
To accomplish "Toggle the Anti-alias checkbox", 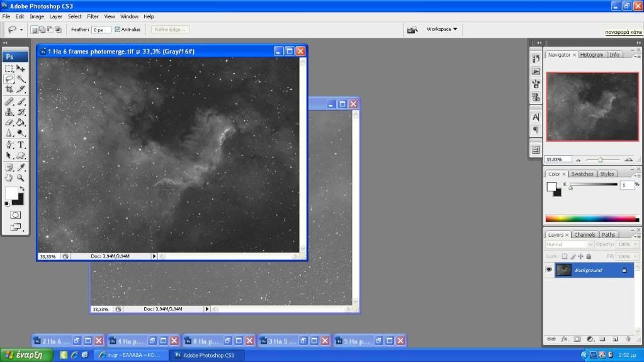I will pyautogui.click(x=118, y=30).
